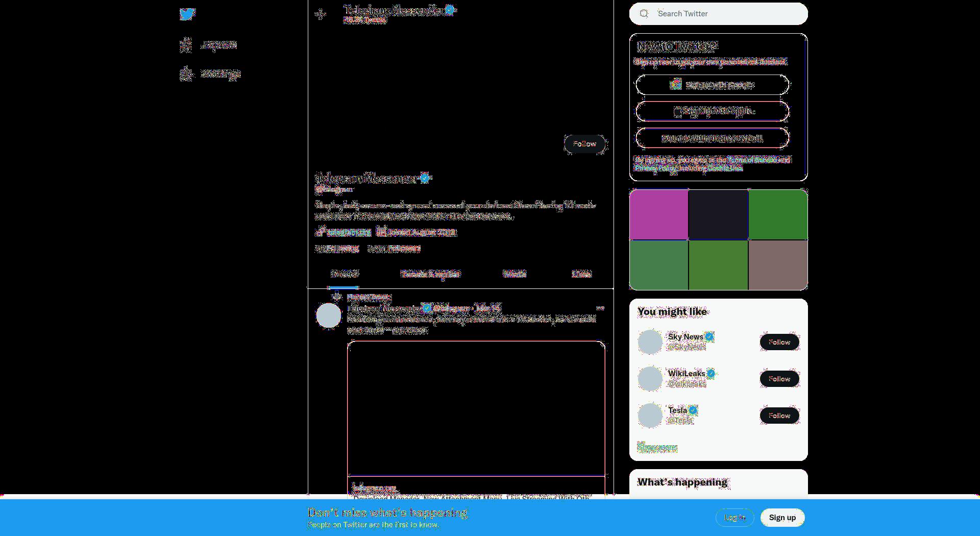
Task: Click the 'What's happening' heading
Action: (682, 482)
